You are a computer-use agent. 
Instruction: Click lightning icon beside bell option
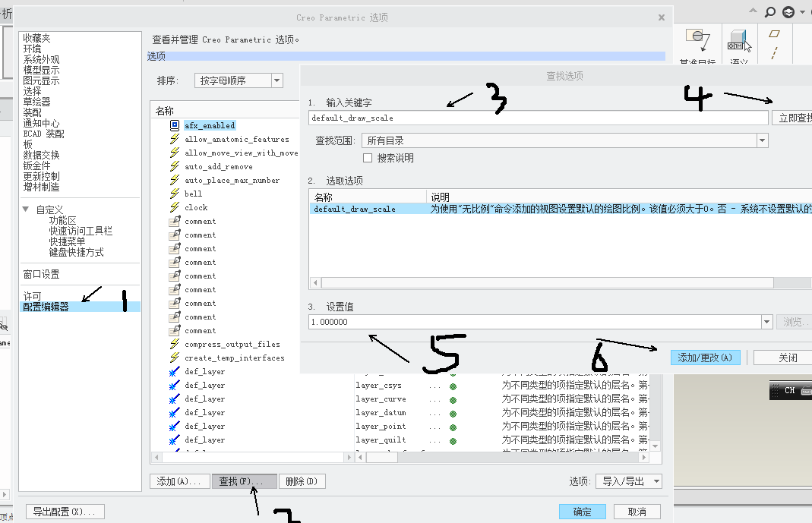(175, 194)
